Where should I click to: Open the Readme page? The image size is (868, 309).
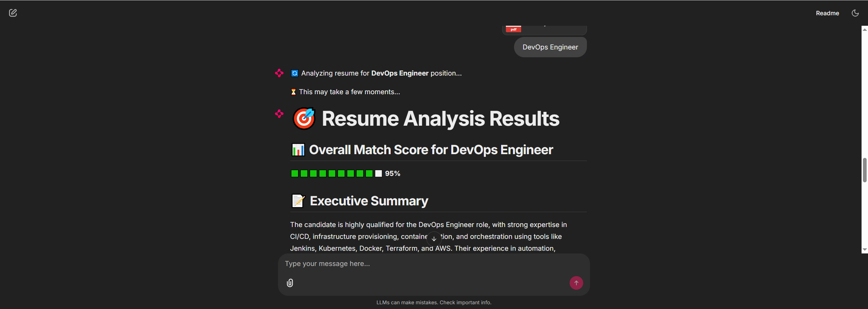coord(827,13)
